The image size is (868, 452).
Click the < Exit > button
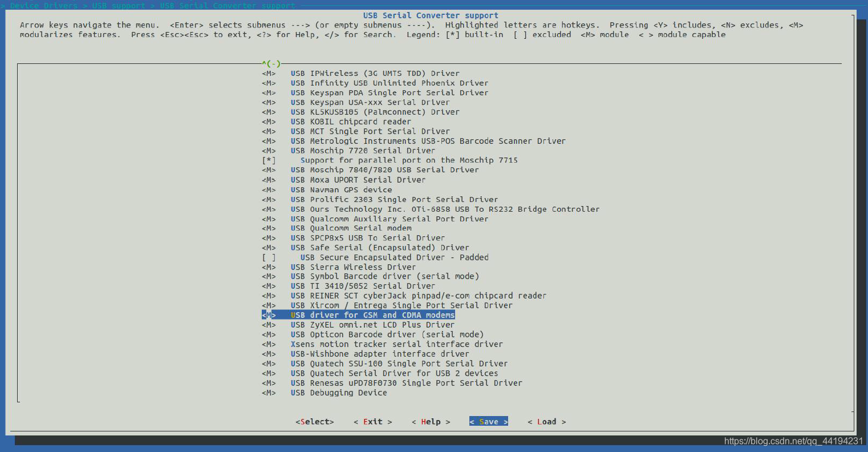tap(372, 422)
